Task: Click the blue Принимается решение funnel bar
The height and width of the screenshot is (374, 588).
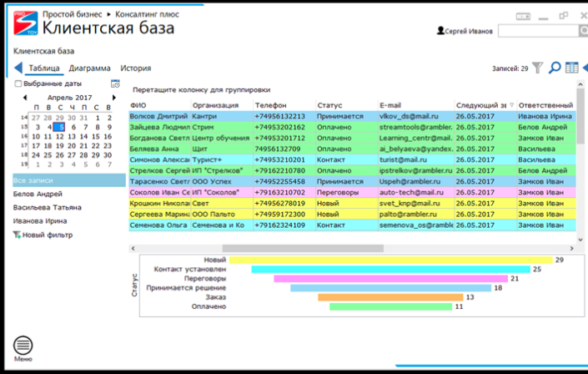Action: [391, 288]
